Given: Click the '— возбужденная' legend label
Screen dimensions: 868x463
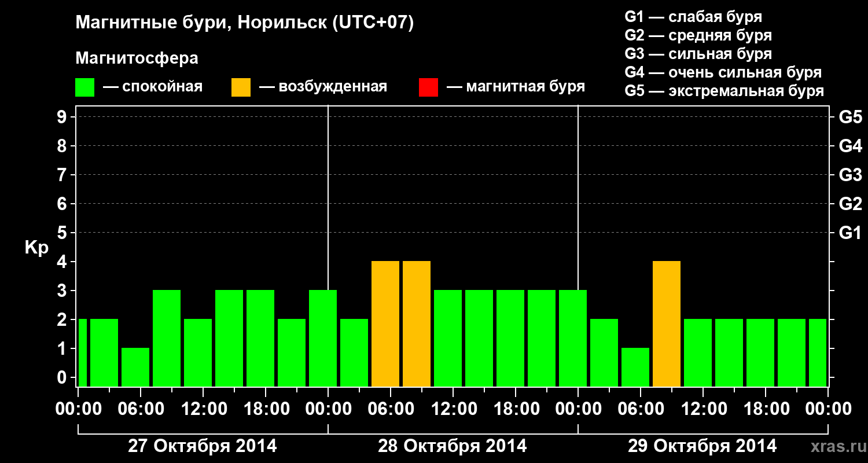Looking at the screenshot, I should tap(323, 87).
